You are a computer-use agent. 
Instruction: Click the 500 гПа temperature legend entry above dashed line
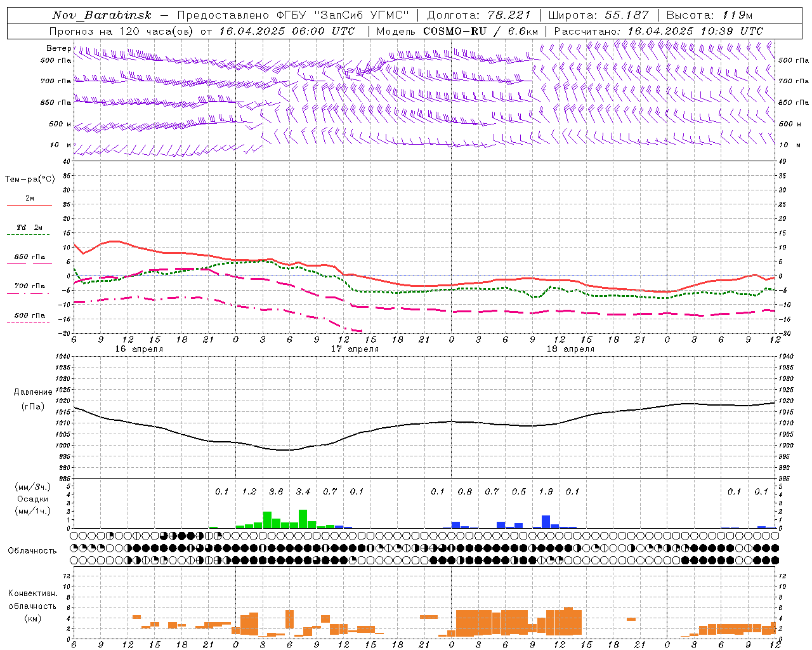pos(30,315)
